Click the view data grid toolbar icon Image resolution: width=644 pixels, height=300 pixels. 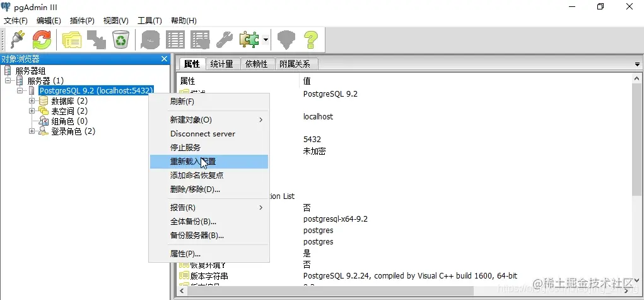pos(175,40)
